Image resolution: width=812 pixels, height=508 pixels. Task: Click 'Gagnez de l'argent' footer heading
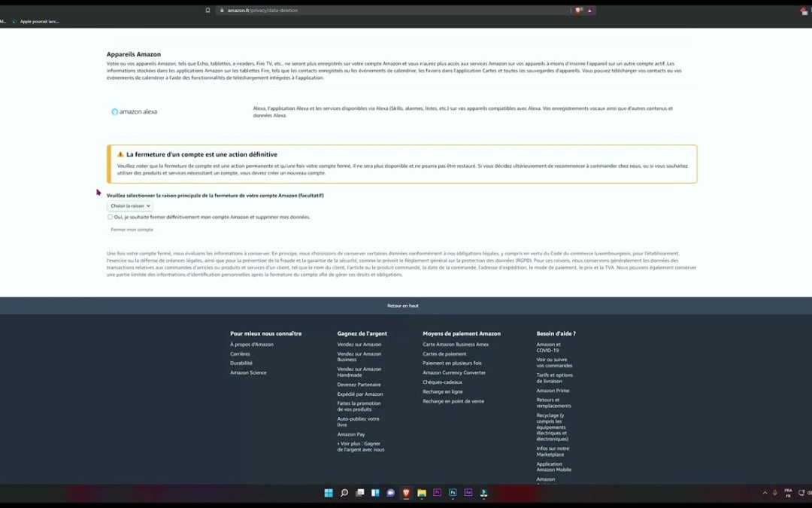[362, 334]
